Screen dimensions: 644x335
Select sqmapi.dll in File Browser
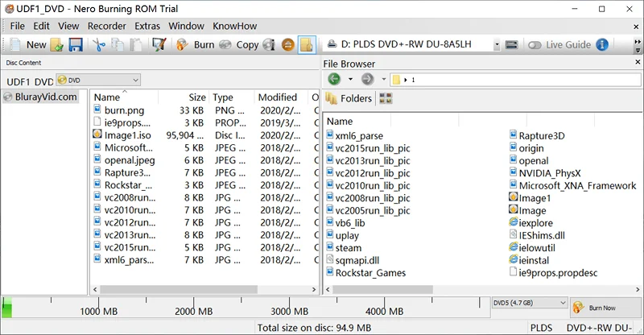(x=353, y=260)
